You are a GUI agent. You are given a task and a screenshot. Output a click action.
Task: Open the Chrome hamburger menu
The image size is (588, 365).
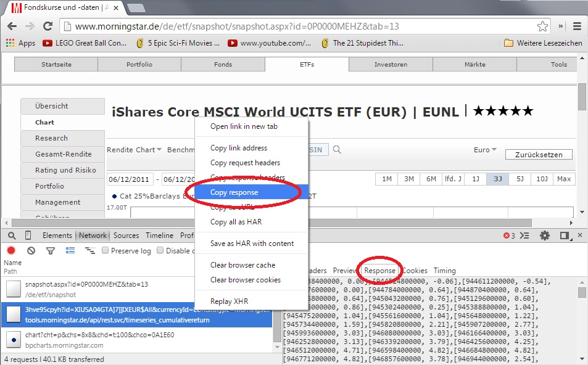click(577, 27)
